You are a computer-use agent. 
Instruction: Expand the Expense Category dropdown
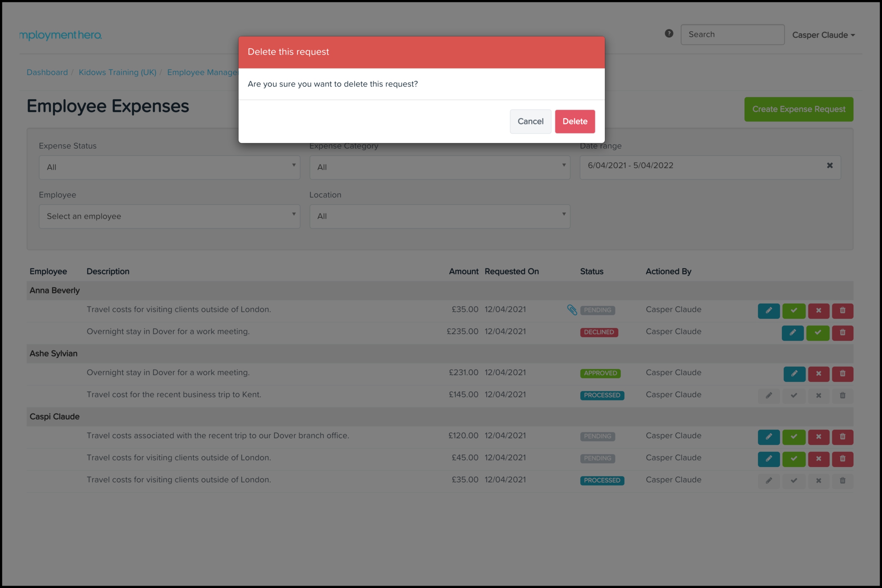point(439,167)
